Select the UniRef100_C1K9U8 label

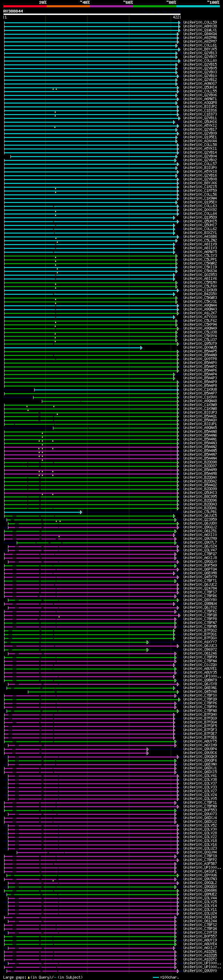tap(200, 390)
